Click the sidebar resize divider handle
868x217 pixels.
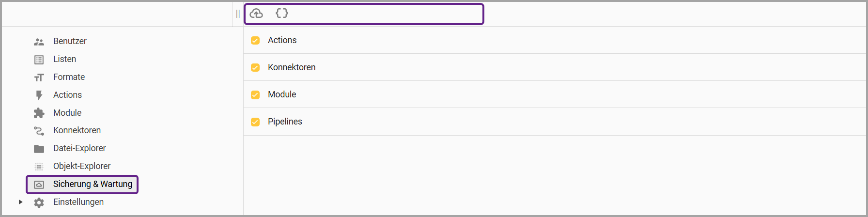pyautogui.click(x=238, y=14)
